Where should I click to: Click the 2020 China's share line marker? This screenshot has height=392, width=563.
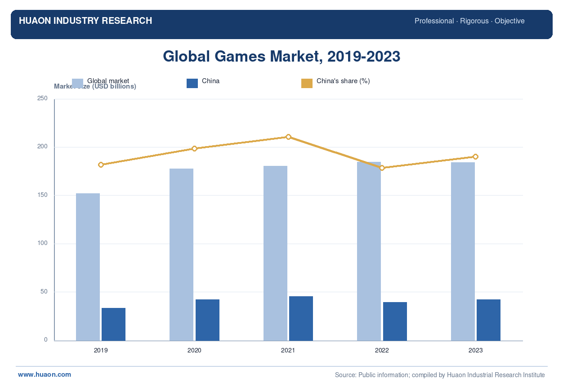[194, 148]
